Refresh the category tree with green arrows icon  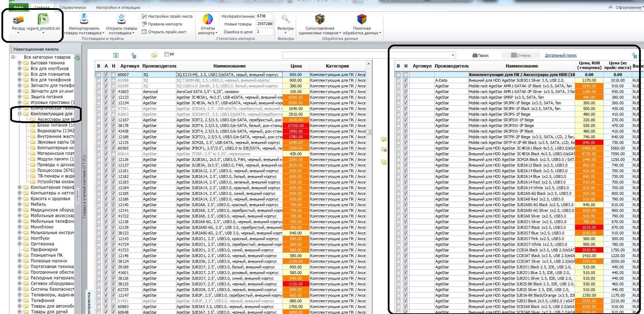77,57
